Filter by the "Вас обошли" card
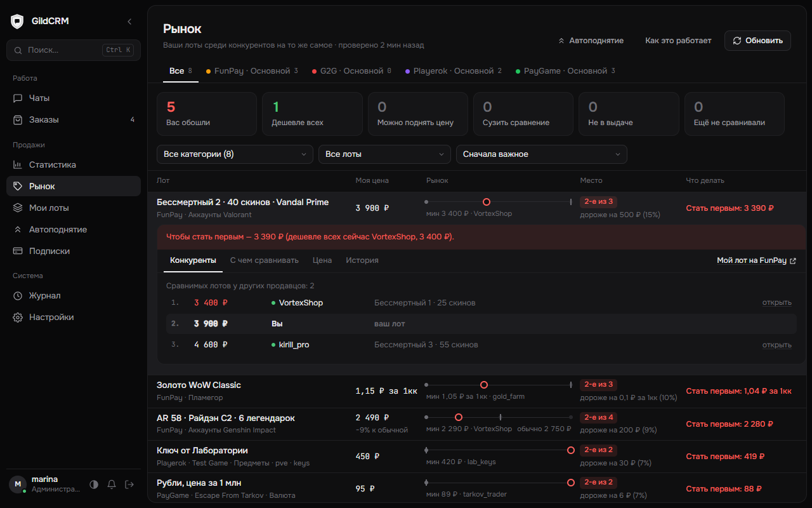Viewport: 812px width, 508px height. pyautogui.click(x=207, y=114)
